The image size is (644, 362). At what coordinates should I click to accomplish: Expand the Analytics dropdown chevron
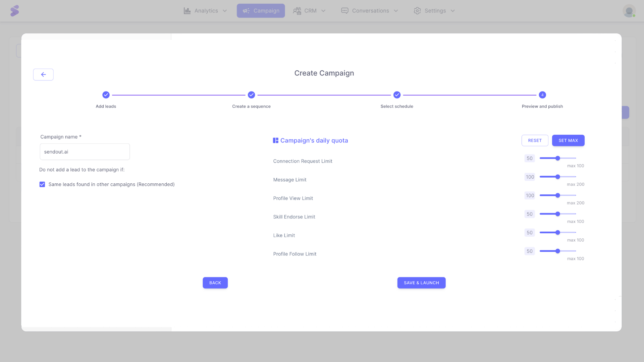click(224, 11)
